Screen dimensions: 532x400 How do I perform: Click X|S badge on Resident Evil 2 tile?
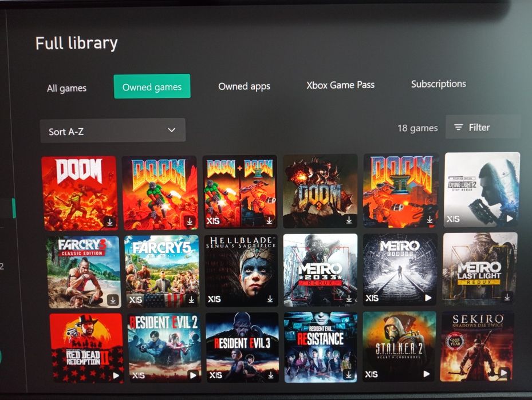point(139,375)
